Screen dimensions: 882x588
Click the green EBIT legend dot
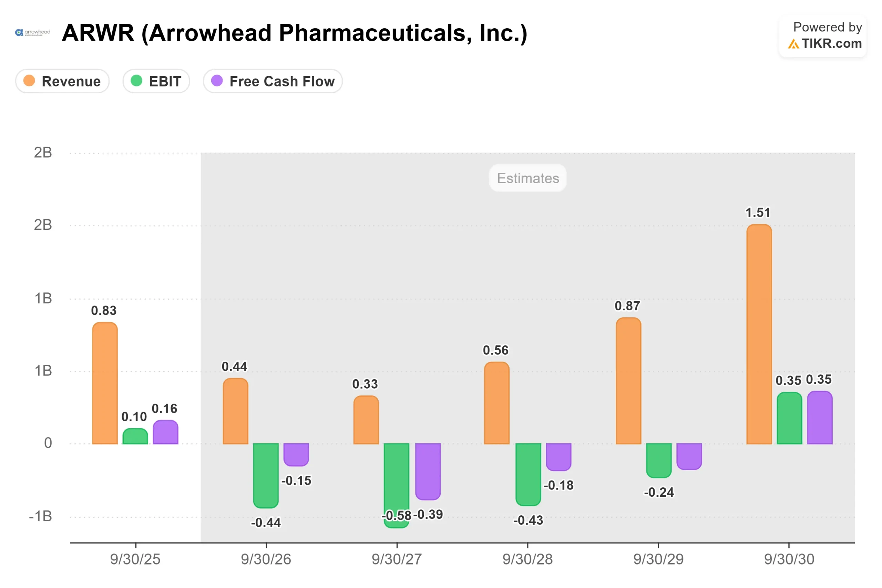click(136, 81)
